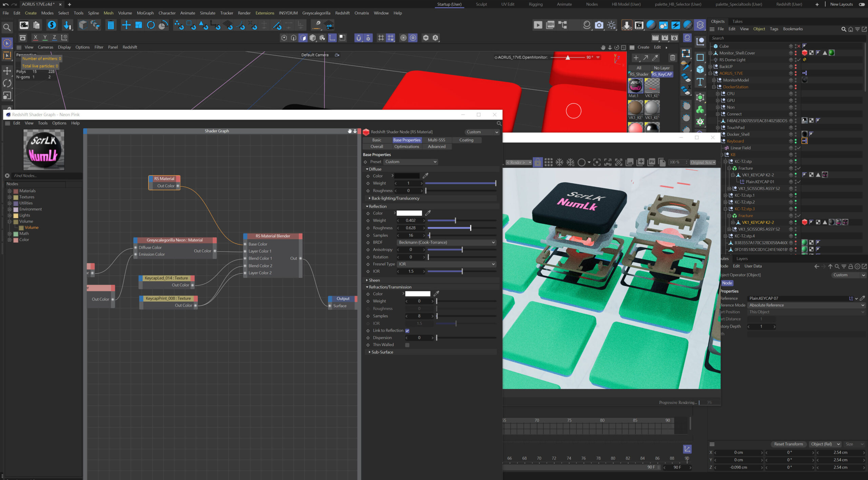Click the Reset Transform button
The image size is (868, 480).
(788, 444)
